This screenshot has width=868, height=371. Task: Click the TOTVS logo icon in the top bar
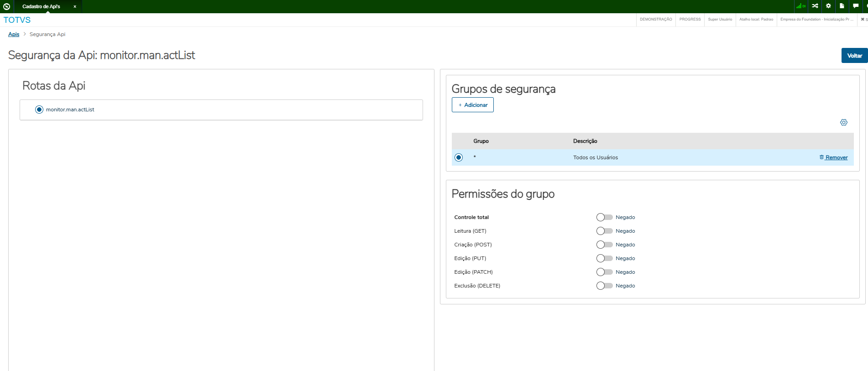pos(6,6)
